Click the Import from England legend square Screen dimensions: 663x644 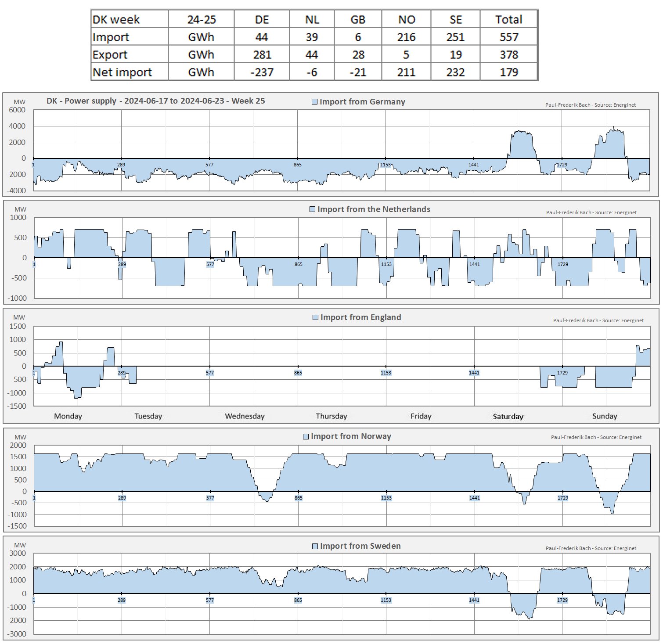point(315,317)
